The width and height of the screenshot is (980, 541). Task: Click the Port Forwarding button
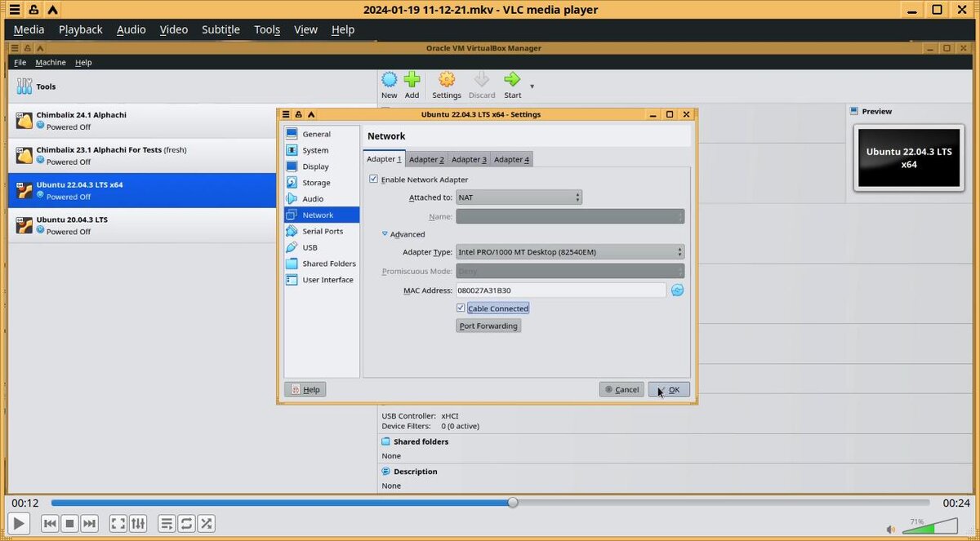(x=488, y=326)
